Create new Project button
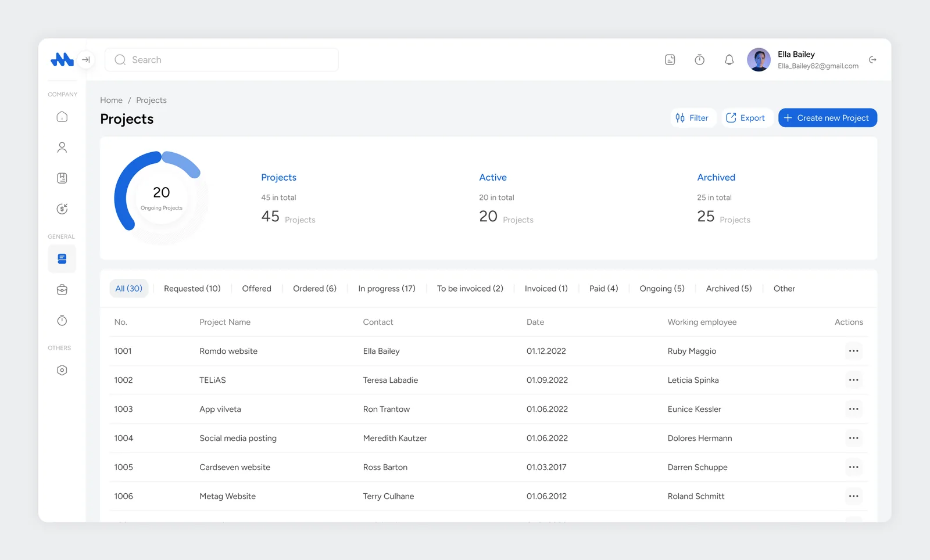Viewport: 930px width, 560px height. [827, 118]
